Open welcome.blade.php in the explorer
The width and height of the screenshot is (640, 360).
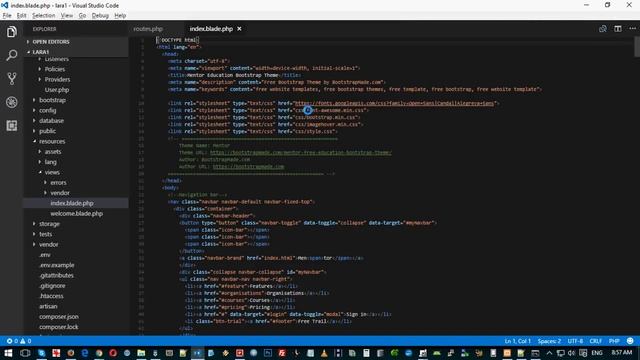coord(76,213)
